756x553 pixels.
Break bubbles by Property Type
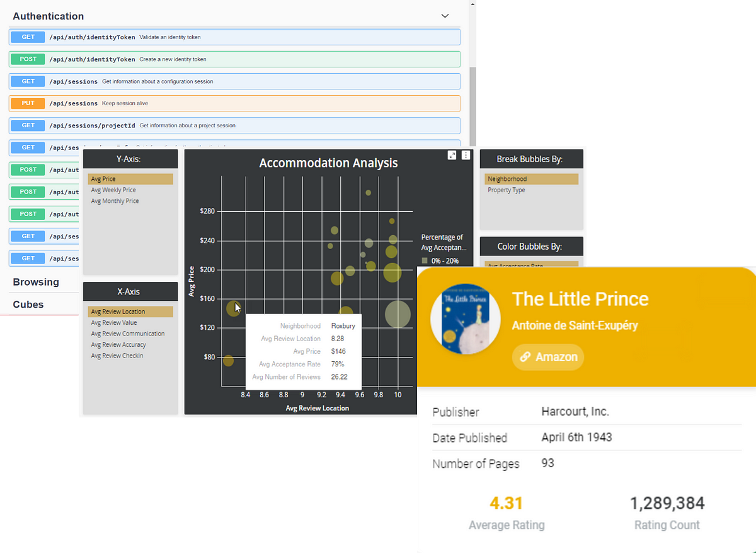click(x=507, y=190)
